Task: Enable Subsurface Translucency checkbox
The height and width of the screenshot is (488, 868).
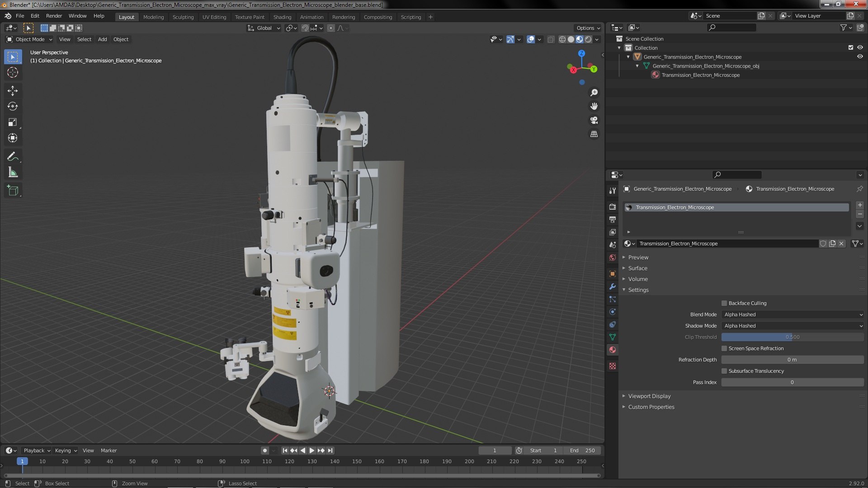Action: coord(724,371)
